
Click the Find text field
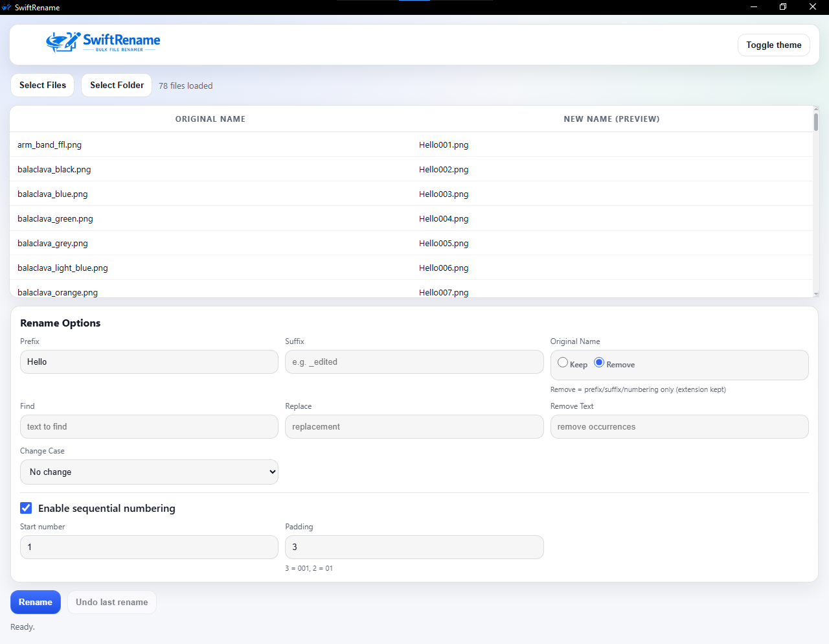click(149, 427)
